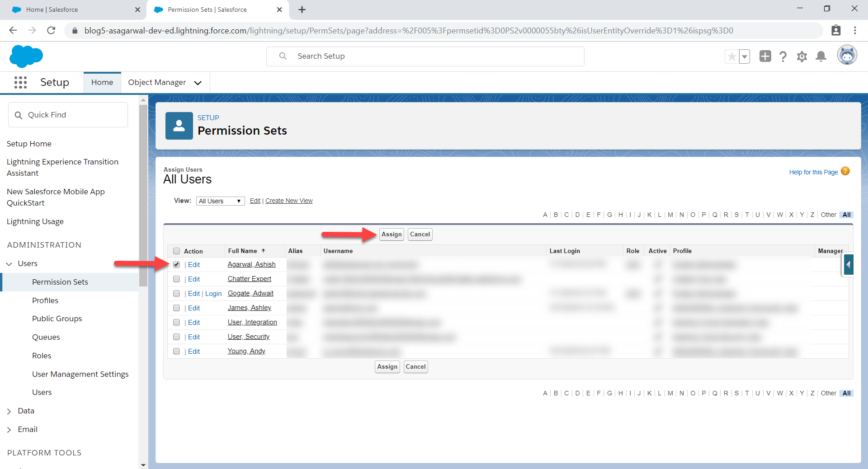Open Queues in sidebar

pyautogui.click(x=46, y=337)
